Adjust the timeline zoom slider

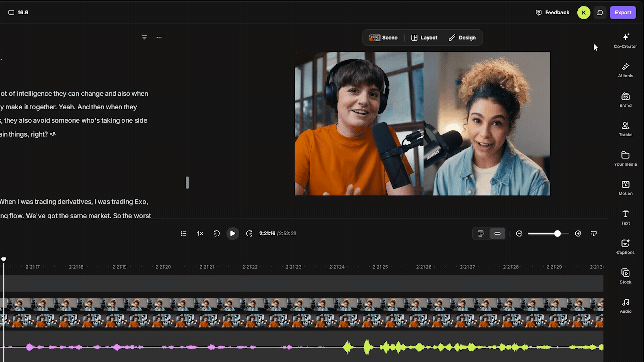click(557, 234)
